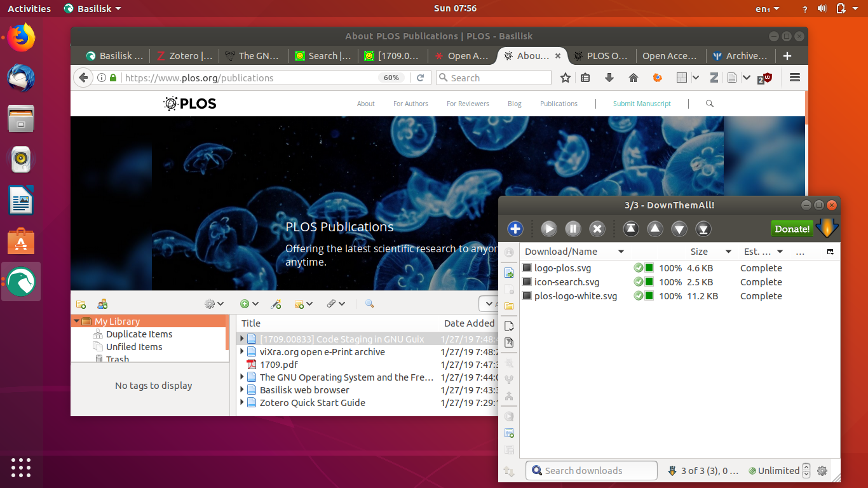Viewport: 868px width, 488px height.
Task: Select the 1709.pdf item
Action: [278, 365]
